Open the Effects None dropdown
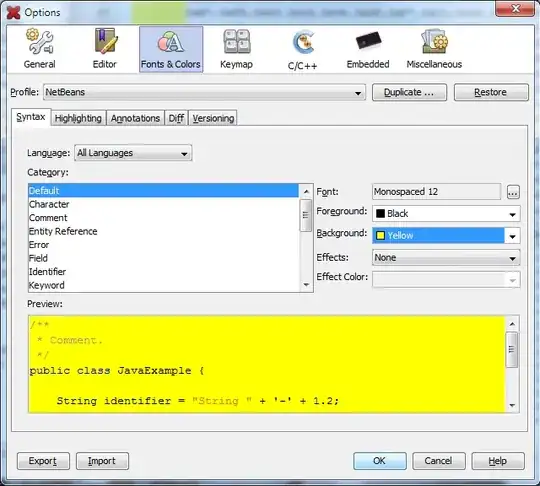This screenshot has height=486, width=540. (446, 258)
